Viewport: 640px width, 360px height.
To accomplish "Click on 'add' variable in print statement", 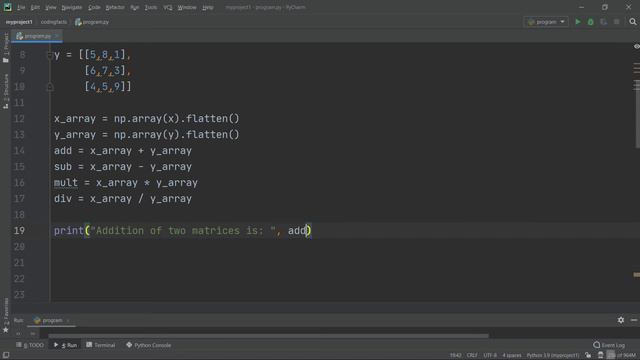I will (x=297, y=231).
